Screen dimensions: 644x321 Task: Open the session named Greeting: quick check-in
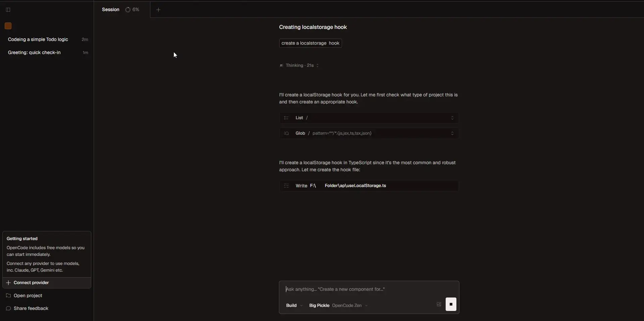[35, 53]
